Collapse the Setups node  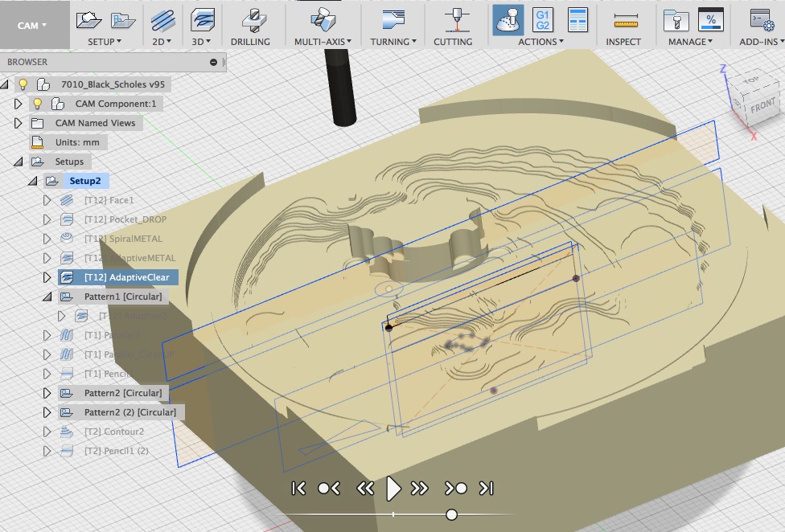(18, 162)
